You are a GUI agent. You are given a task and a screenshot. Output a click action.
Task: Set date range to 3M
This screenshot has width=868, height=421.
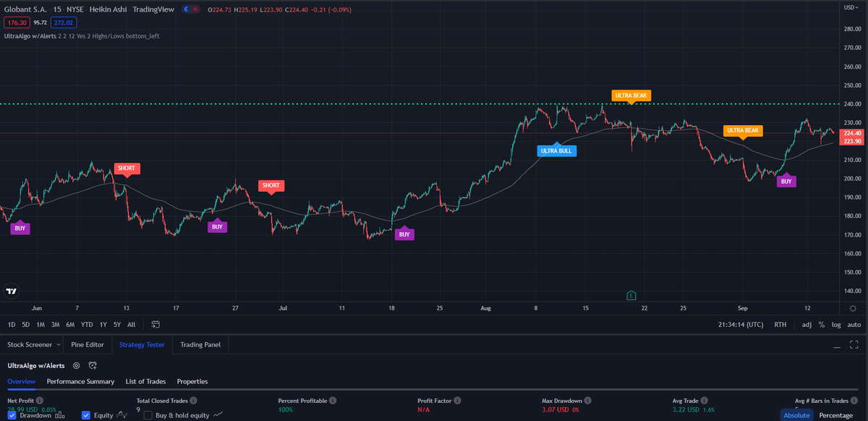[x=56, y=325]
